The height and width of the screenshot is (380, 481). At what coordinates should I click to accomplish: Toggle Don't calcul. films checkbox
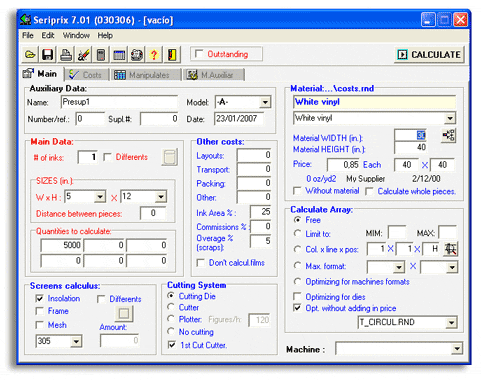coord(201,263)
